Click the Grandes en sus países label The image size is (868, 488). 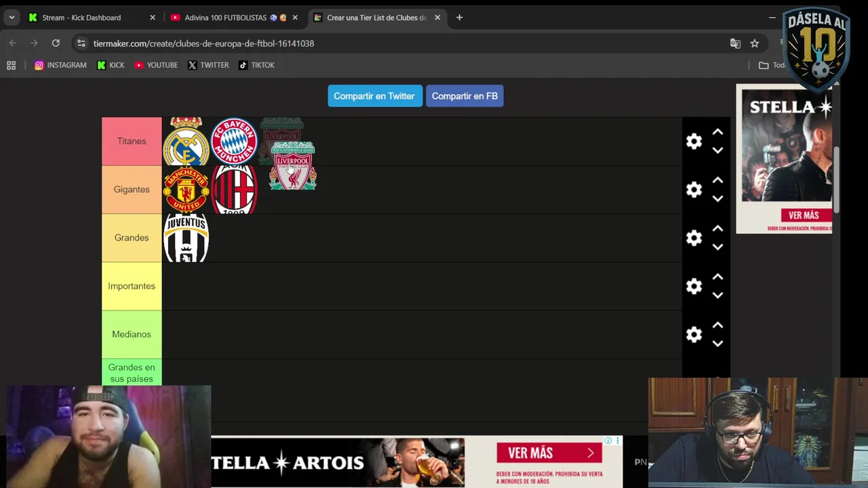132,373
